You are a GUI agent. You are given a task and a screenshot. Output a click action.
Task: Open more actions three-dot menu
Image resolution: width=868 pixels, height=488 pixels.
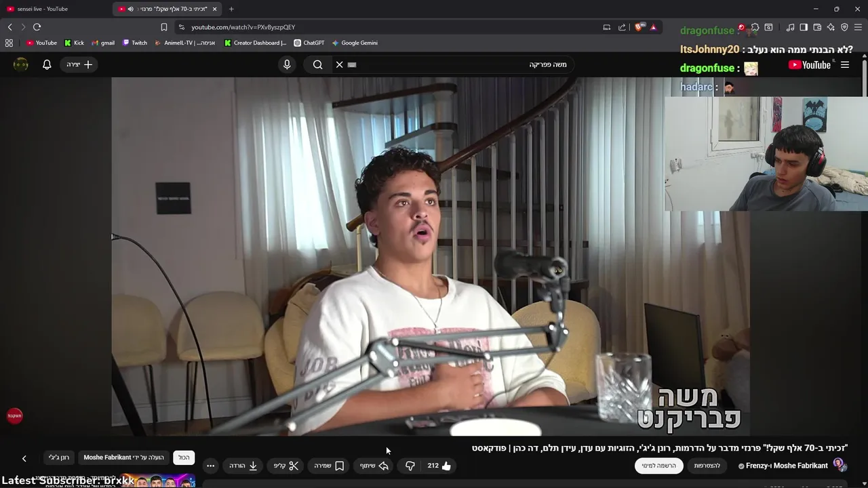(211, 466)
